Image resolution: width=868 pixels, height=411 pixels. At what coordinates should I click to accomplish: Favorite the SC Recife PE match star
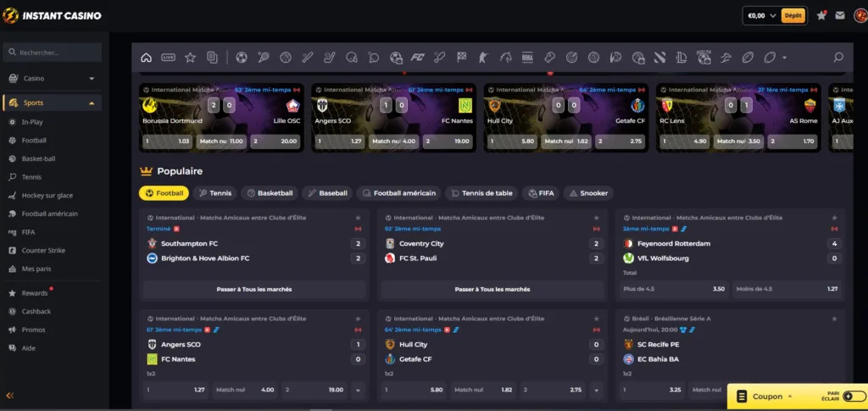click(834, 319)
